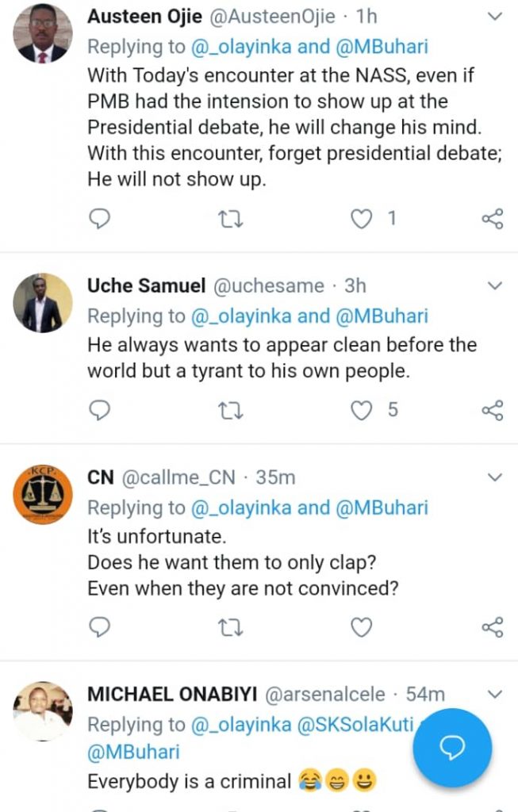Share Austeen Ojie's tweet
The width and height of the screenshot is (518, 812).
pos(493,218)
